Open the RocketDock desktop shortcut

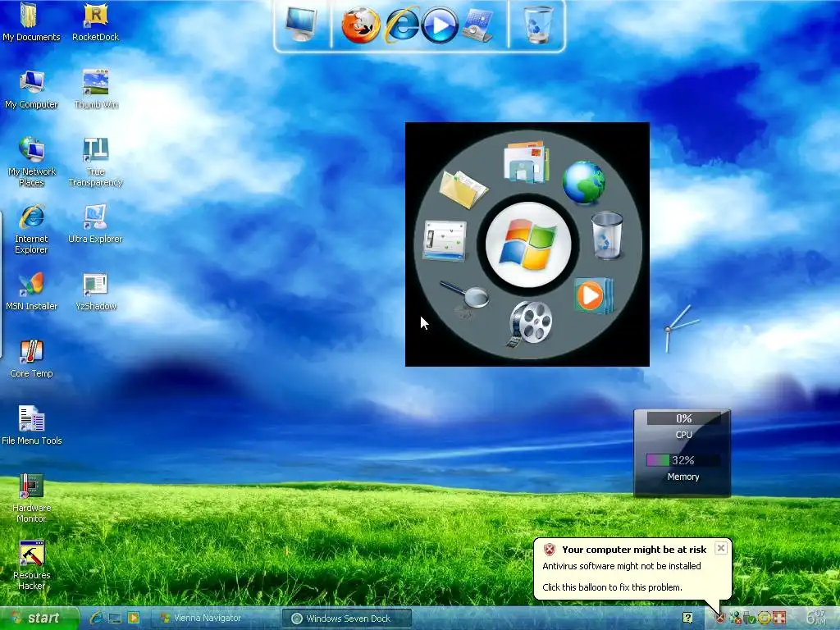[x=95, y=22]
